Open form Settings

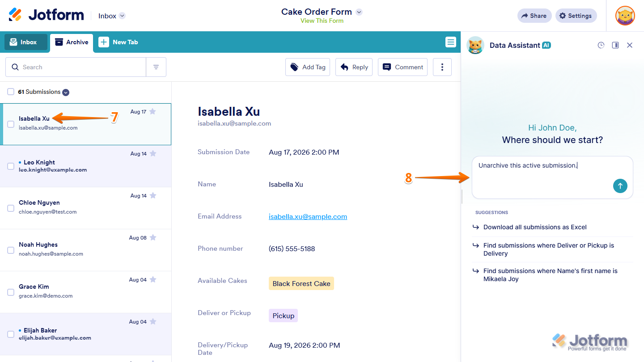576,16
